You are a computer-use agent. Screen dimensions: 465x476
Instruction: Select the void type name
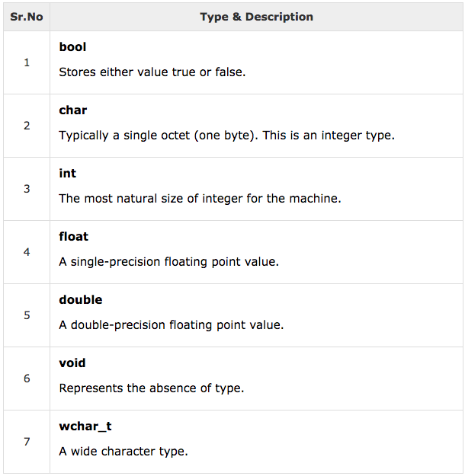[72, 363]
